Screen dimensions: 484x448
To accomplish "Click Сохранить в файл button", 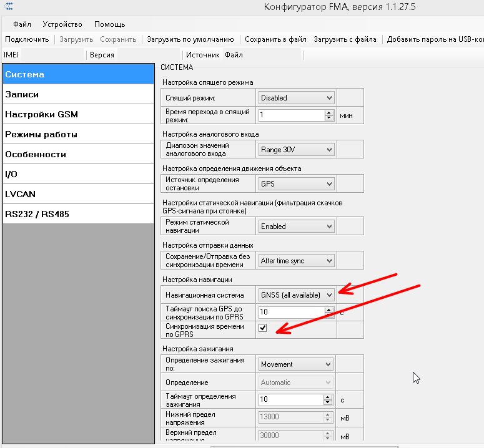I will click(275, 39).
